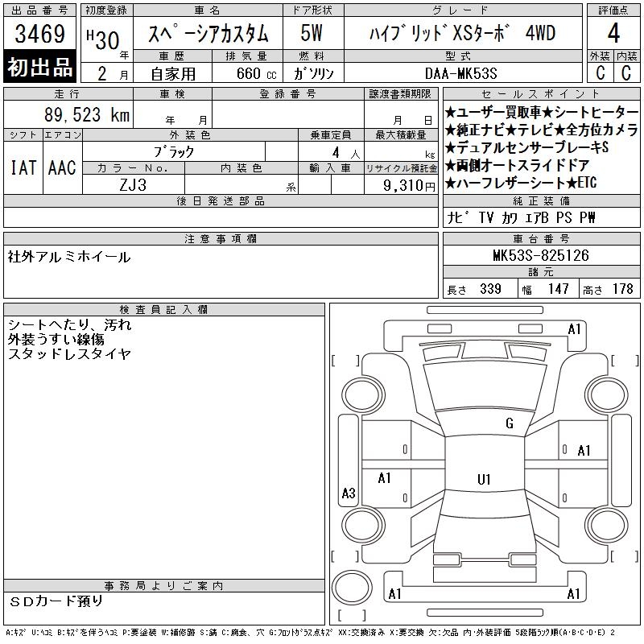The image size is (644, 644).
Task: Select the 事務局よりご案内 section header
Action: 163,586
